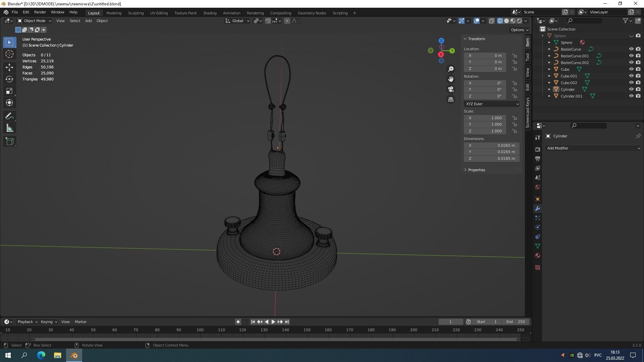644x362 pixels.
Task: Click the pan view hand icon
Action: pos(451,79)
